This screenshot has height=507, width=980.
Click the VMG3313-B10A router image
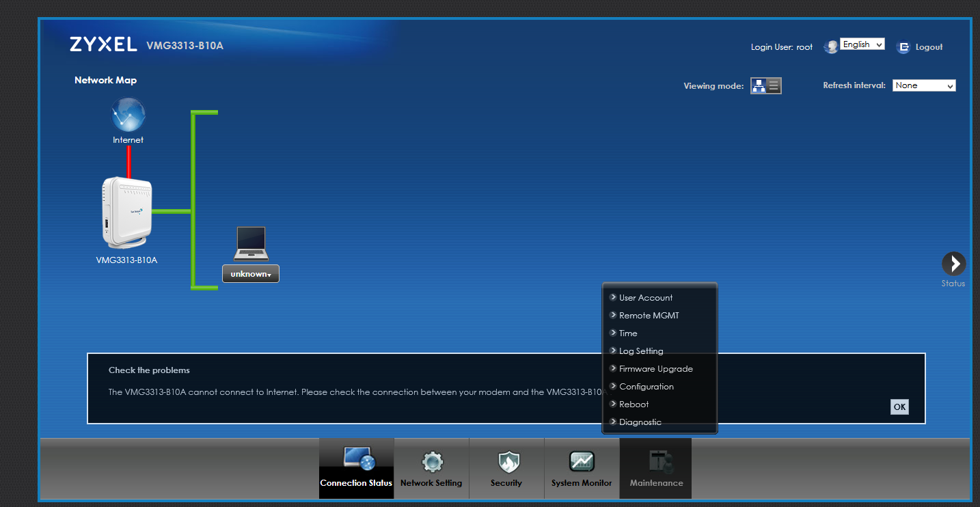click(x=126, y=213)
